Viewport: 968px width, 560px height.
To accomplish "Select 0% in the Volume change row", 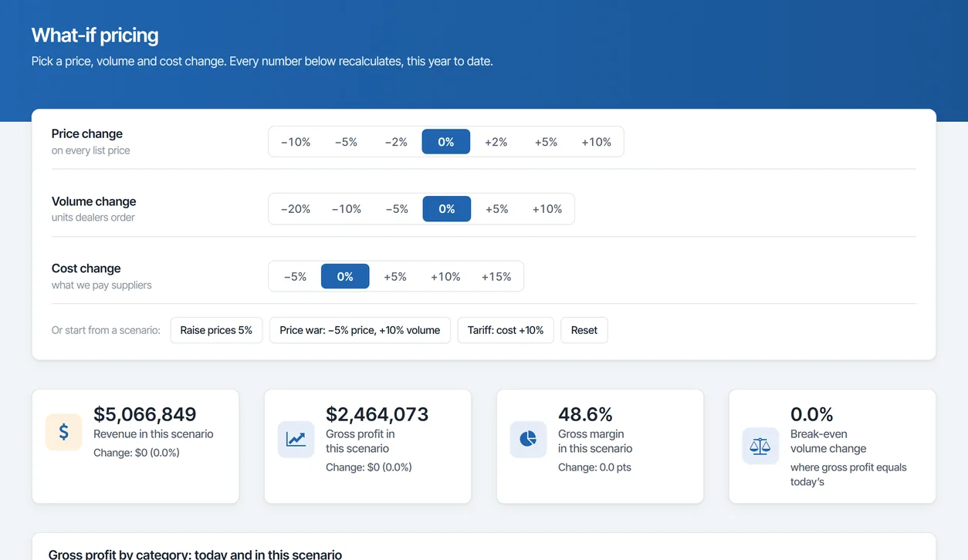I will (x=447, y=209).
